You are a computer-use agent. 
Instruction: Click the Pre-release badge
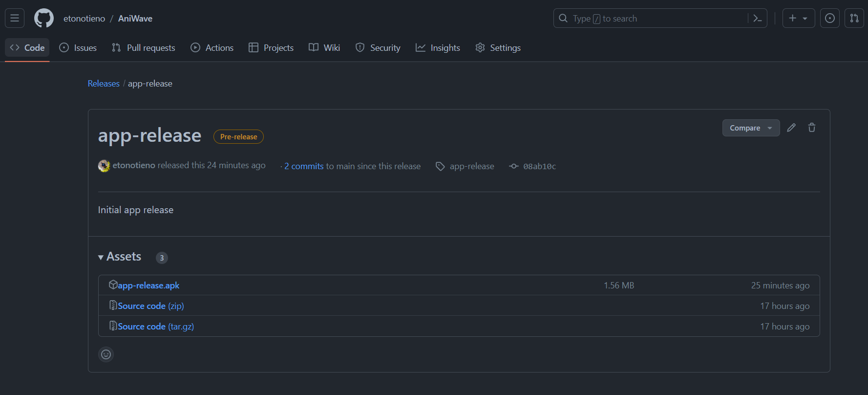click(x=238, y=137)
